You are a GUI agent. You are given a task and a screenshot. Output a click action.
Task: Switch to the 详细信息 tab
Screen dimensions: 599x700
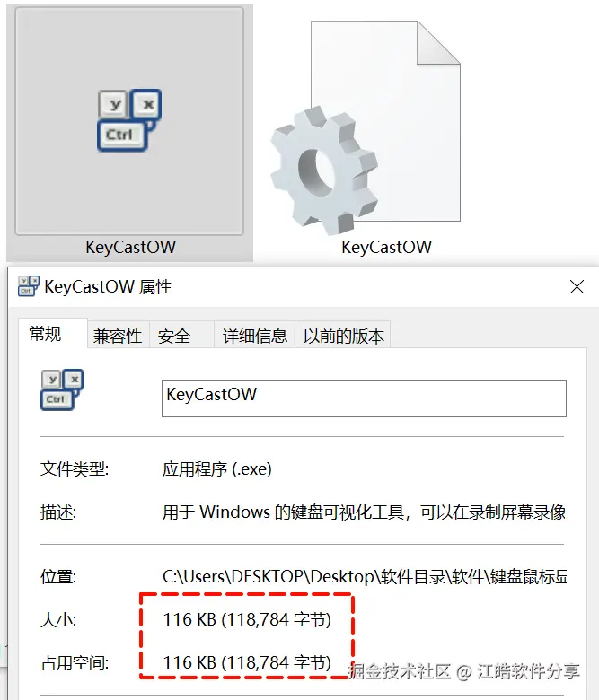[x=255, y=336]
